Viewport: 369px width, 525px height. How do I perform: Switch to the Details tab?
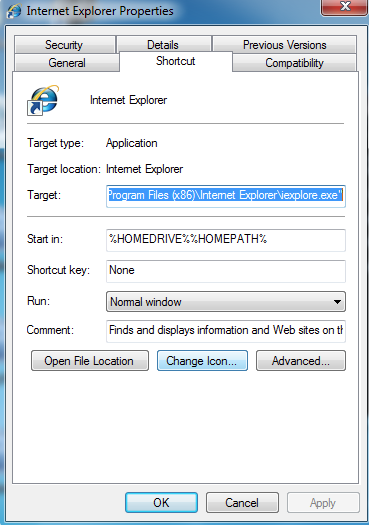(x=163, y=45)
